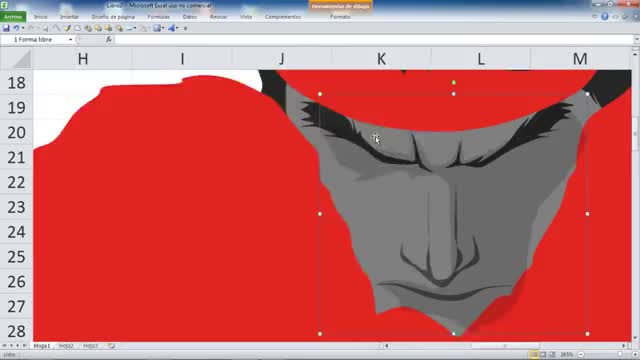Select column I header

(182, 59)
